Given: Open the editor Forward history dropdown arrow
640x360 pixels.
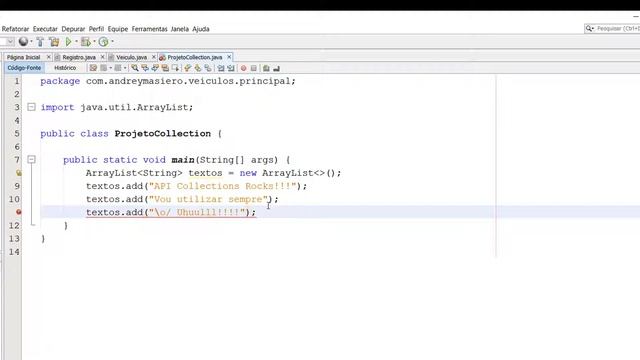Looking at the screenshot, I should [x=125, y=68].
